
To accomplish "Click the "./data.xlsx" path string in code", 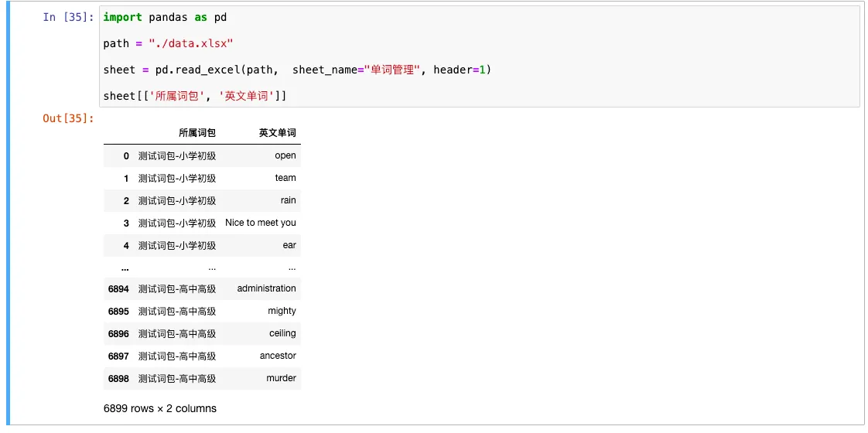I will (190, 43).
